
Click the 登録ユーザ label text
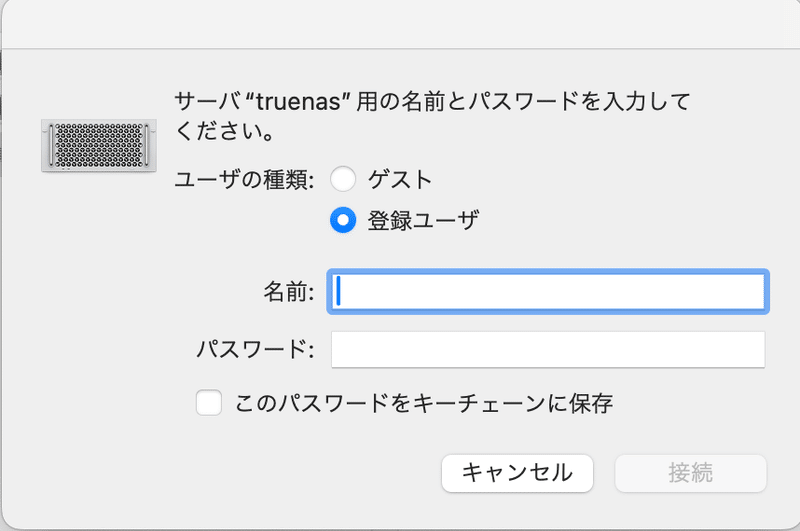point(423,221)
